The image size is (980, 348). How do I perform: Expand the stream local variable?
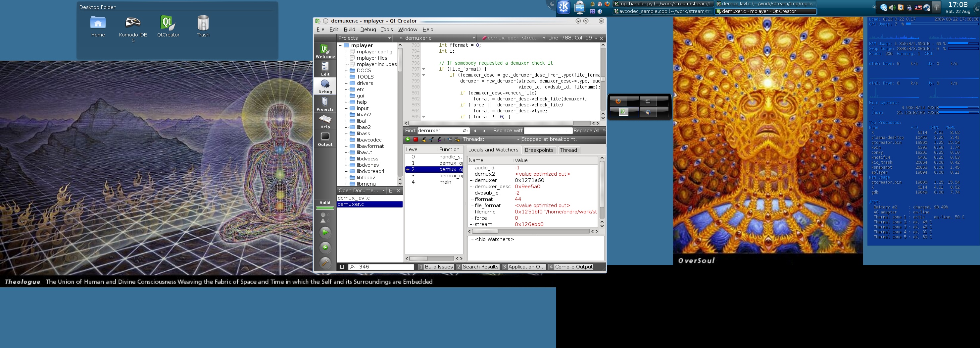click(x=471, y=225)
